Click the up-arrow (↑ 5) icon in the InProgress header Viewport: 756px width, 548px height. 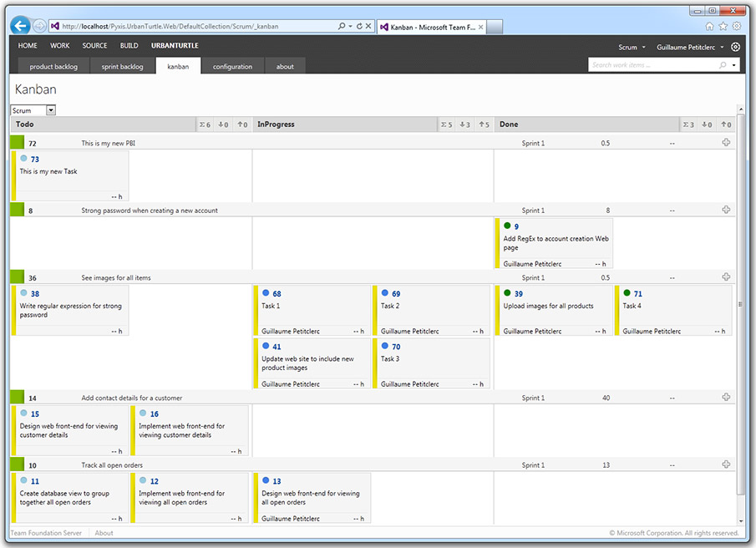484,124
